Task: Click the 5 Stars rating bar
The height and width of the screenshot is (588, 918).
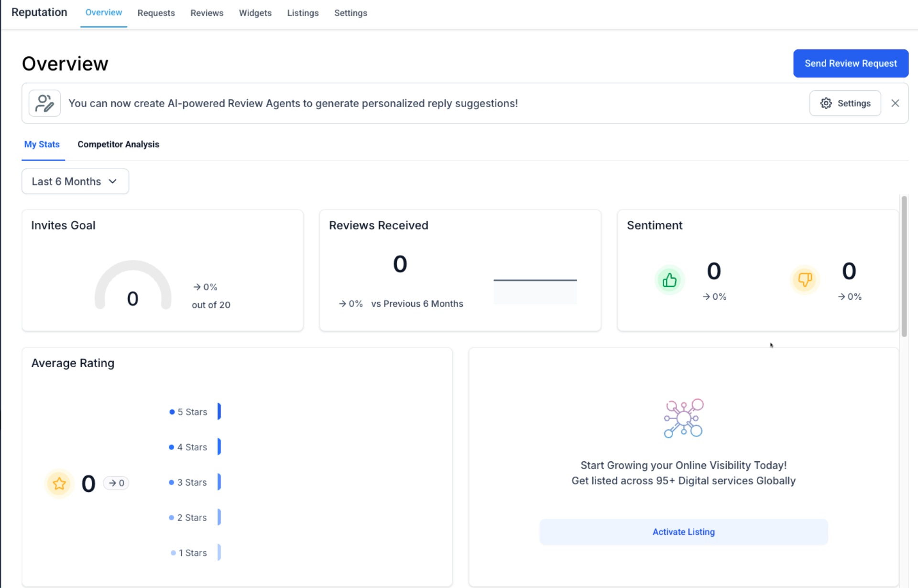Action: (219, 411)
